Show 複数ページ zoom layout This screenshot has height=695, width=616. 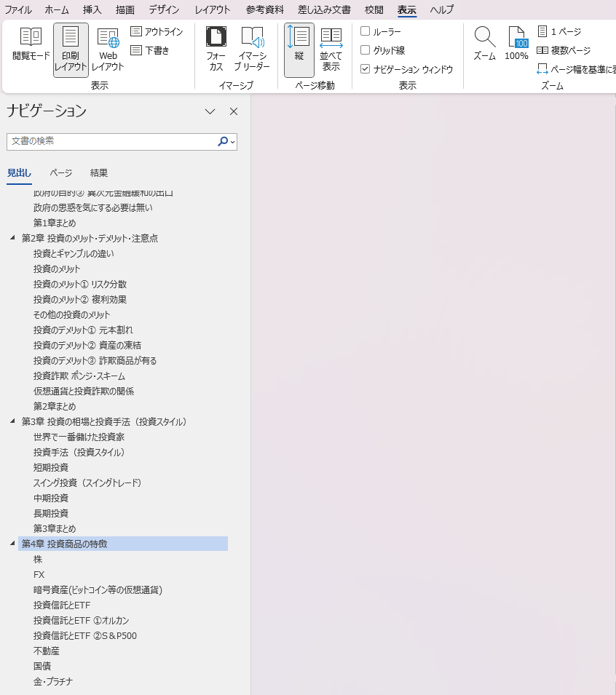point(564,50)
